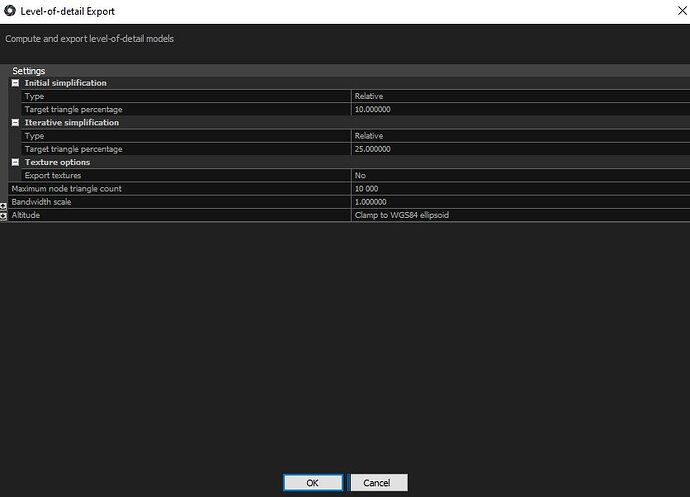Select the Export textures label
Viewport: 690px width, 497px height.
tap(53, 175)
